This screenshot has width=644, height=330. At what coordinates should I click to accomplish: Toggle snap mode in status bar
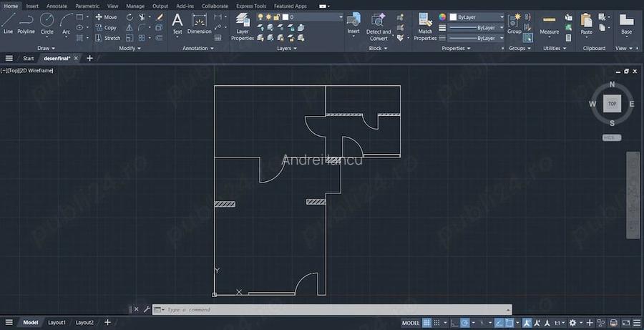[437, 323]
